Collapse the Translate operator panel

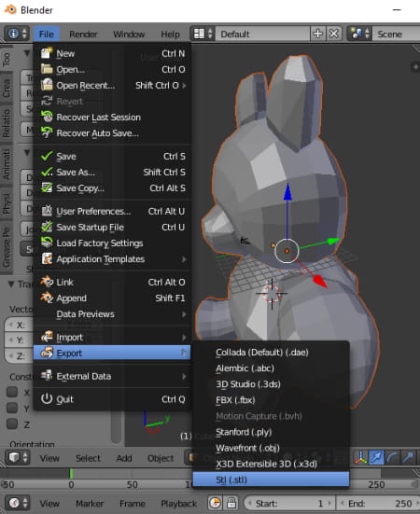coord(11,284)
